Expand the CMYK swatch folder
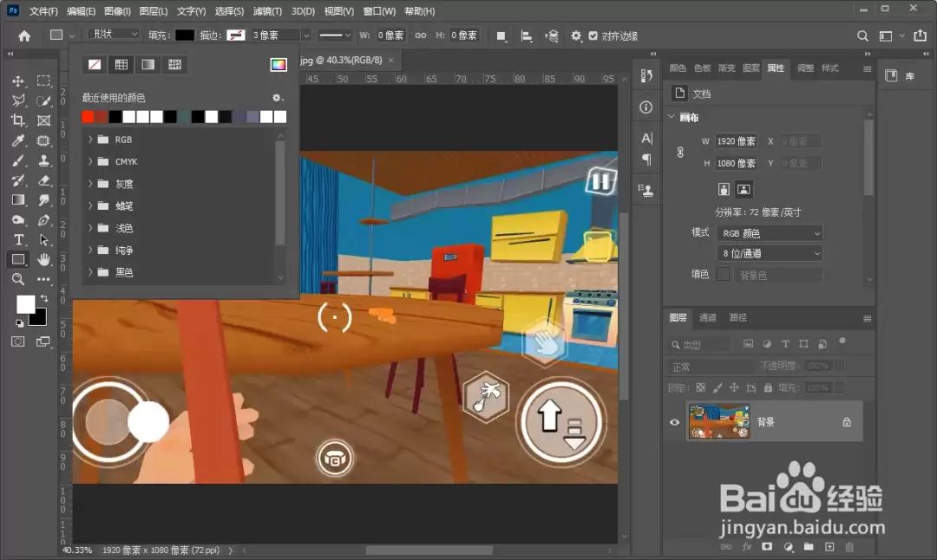937x560 pixels. 90,162
